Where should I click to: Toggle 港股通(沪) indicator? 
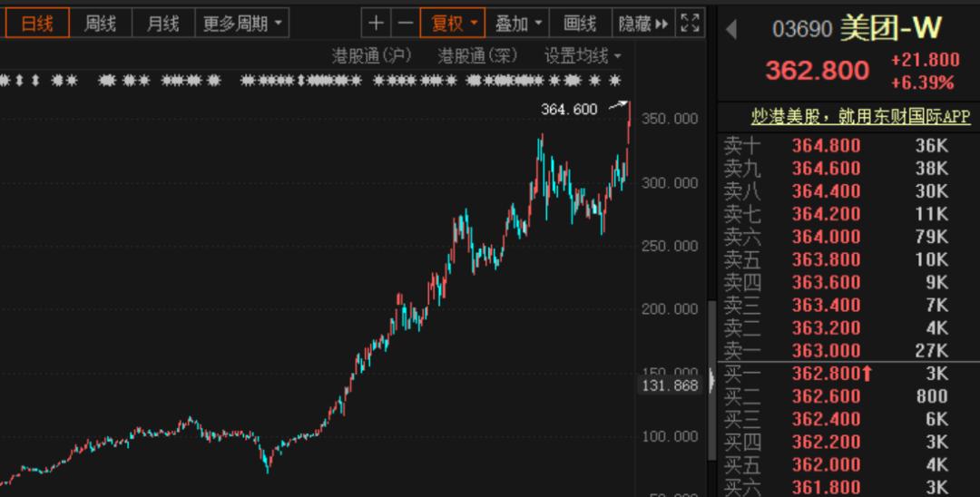(x=372, y=56)
